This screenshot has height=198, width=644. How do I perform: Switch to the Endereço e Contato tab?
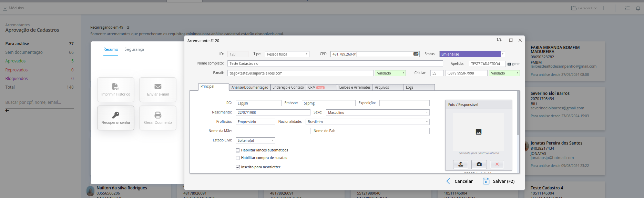coord(288,88)
